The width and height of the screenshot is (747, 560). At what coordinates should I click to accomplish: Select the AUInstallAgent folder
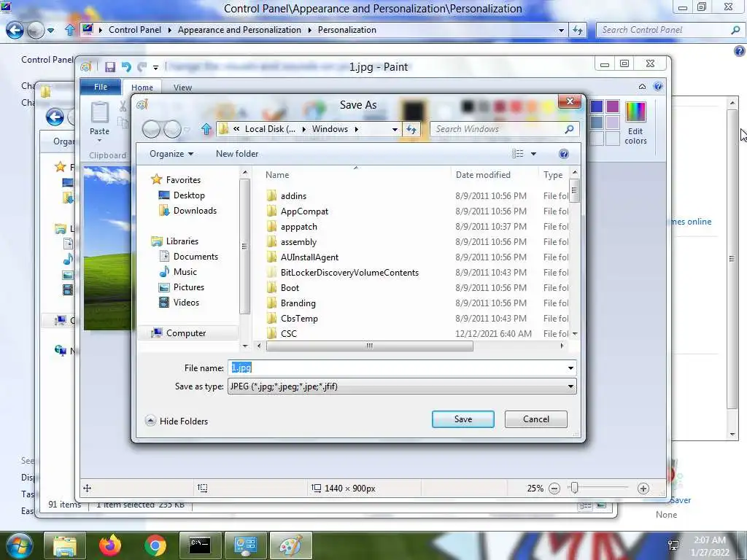coord(309,257)
